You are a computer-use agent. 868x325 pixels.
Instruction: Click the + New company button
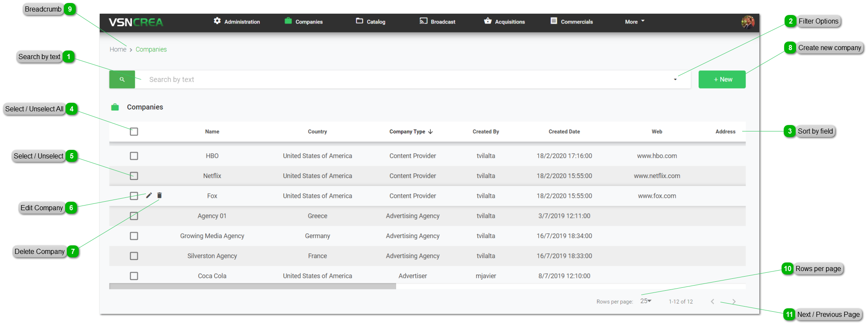[722, 80]
